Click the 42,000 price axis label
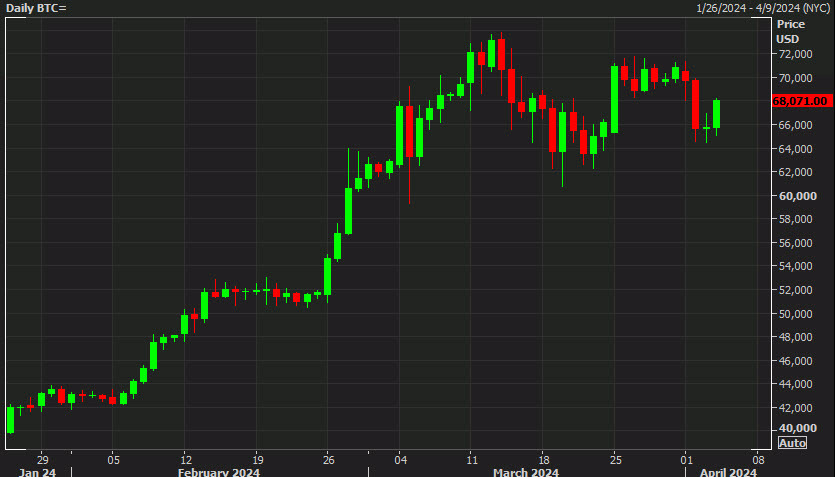The height and width of the screenshot is (477, 835). (795, 408)
